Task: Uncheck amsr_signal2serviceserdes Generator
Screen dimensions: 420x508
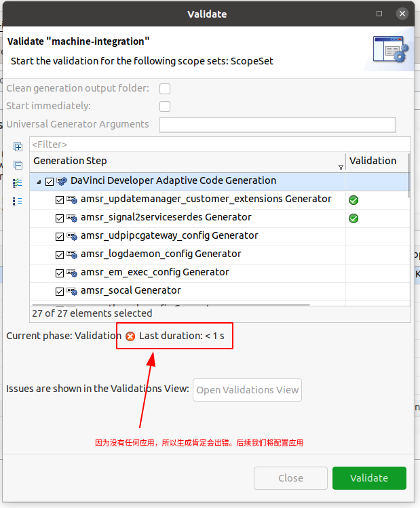Action: click(60, 218)
